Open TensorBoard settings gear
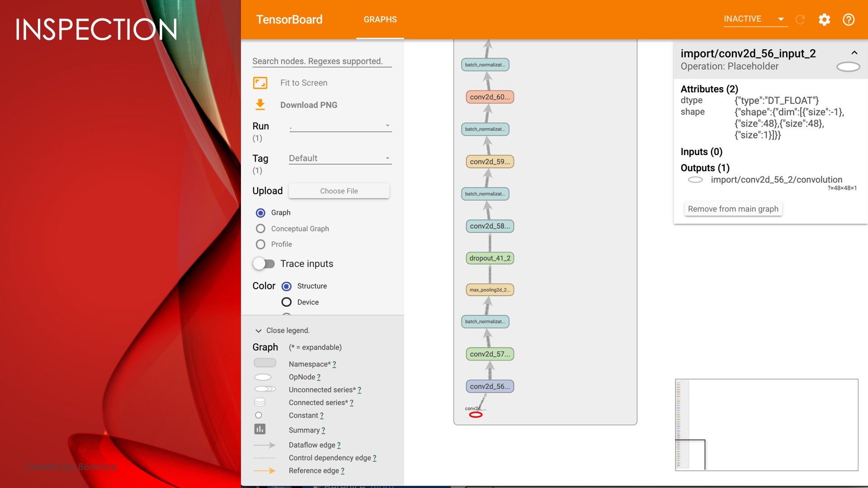Image resolution: width=868 pixels, height=488 pixels. point(824,19)
